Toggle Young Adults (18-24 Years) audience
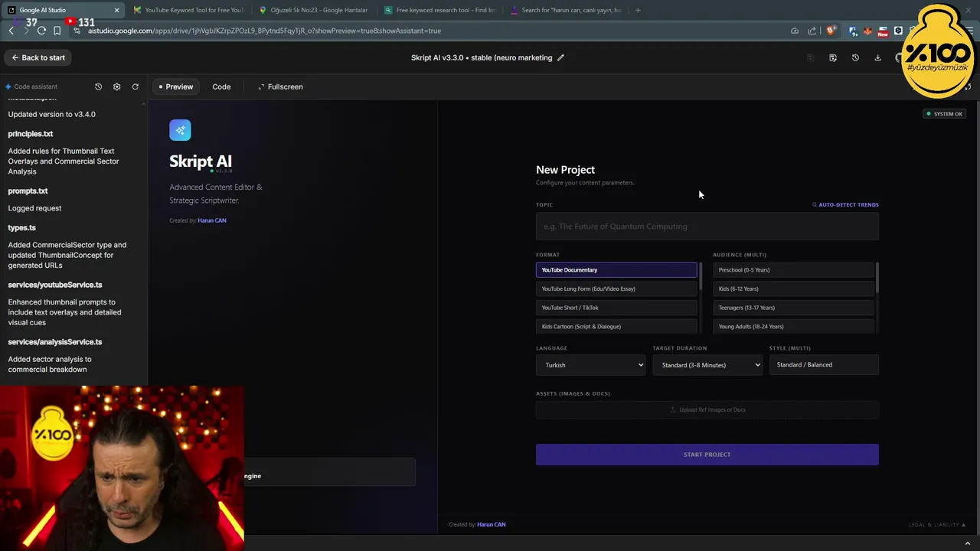 (x=793, y=326)
